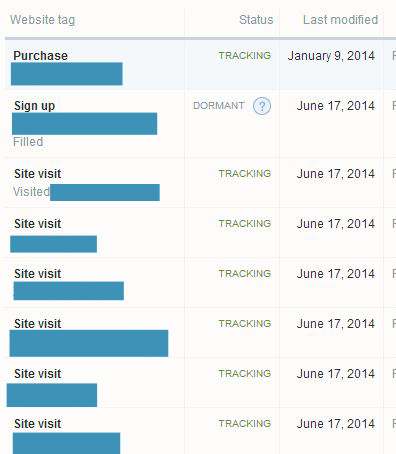Click the Filled text under Sign up
396x454 pixels.
pyautogui.click(x=28, y=142)
